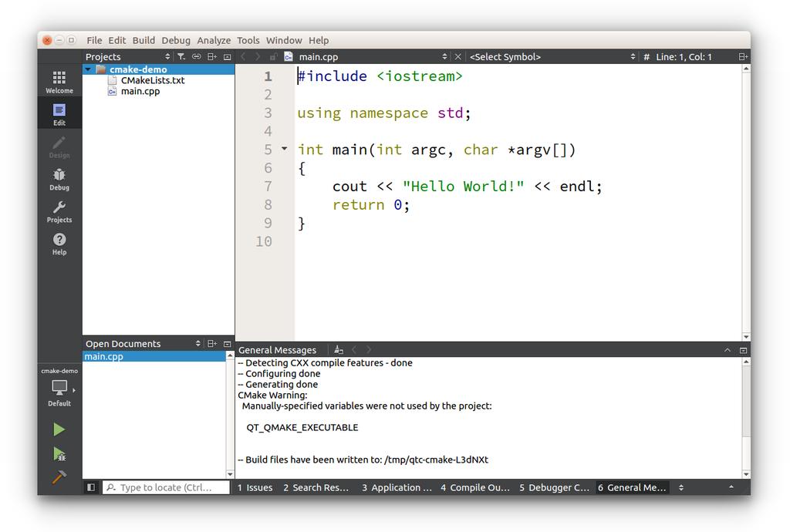This screenshot has height=532, width=790.
Task: Select main.cpp in Open Documents list
Action: tap(154, 356)
